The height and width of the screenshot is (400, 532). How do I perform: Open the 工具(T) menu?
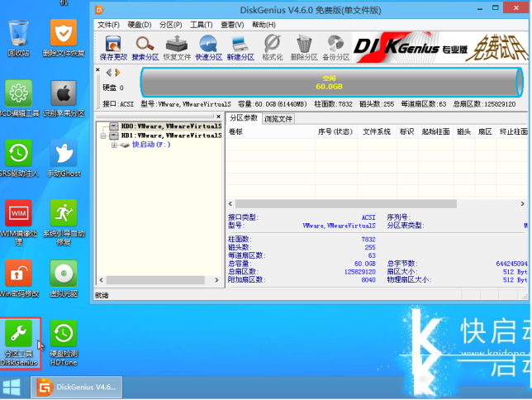tap(201, 25)
